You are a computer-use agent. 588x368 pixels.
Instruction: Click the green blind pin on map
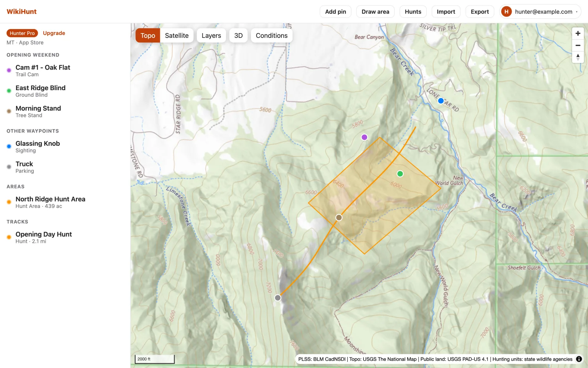400,174
